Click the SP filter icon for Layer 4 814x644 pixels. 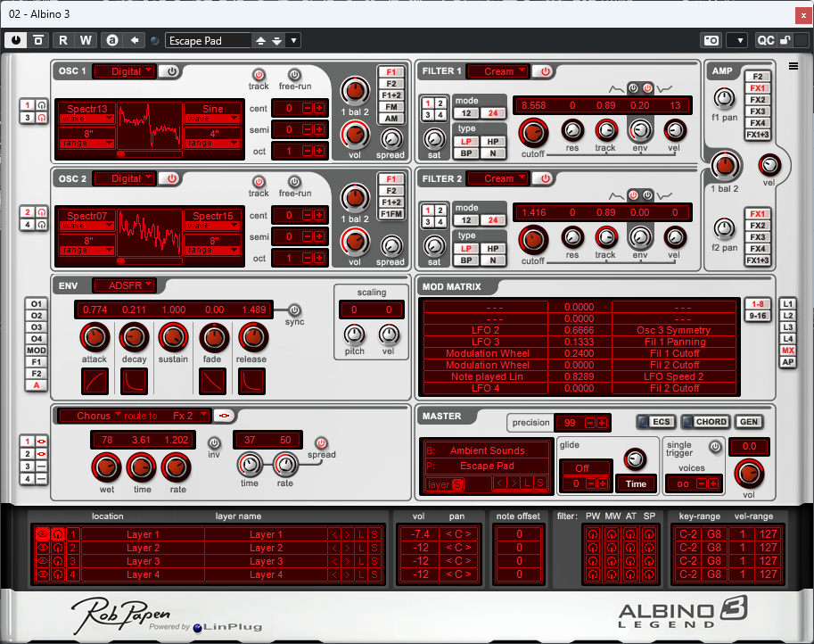pos(649,574)
